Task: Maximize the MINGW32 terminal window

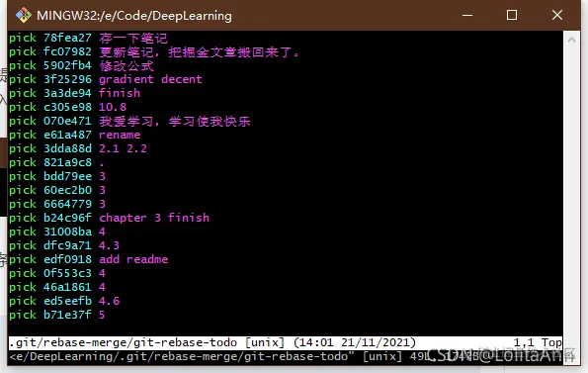Action: pos(512,15)
